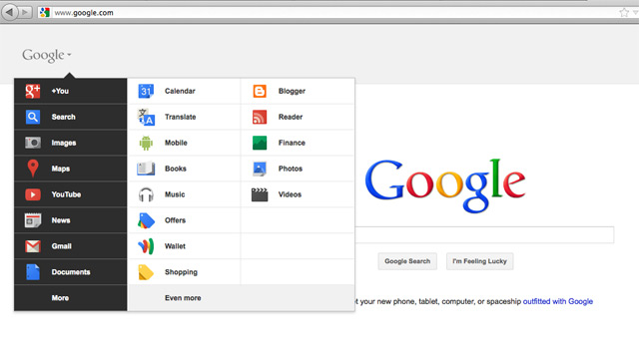The height and width of the screenshot is (364, 639).
Task: Click the green Android Mobile icon
Action: [x=146, y=143]
